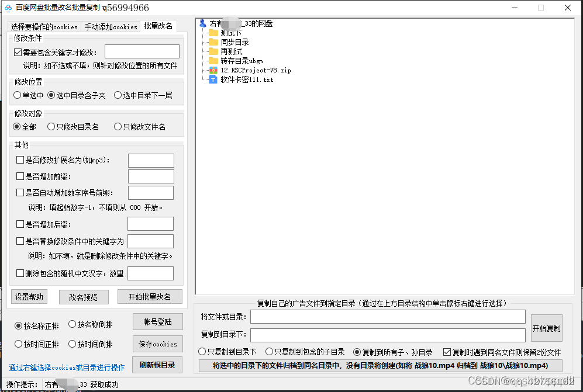Click the folder icon beside 再测试
This screenshot has height=392, width=583.
tap(213, 51)
